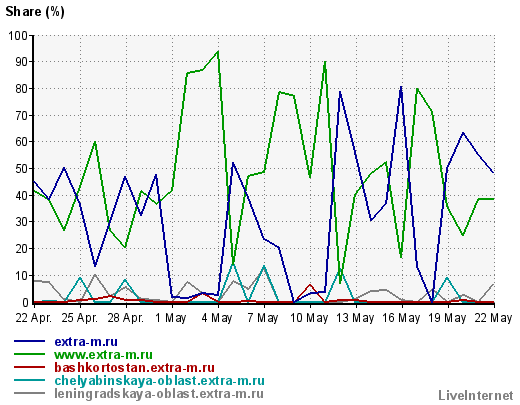Click the red bashkortostan legend line swatch
The image size is (520, 405).
coord(29,367)
